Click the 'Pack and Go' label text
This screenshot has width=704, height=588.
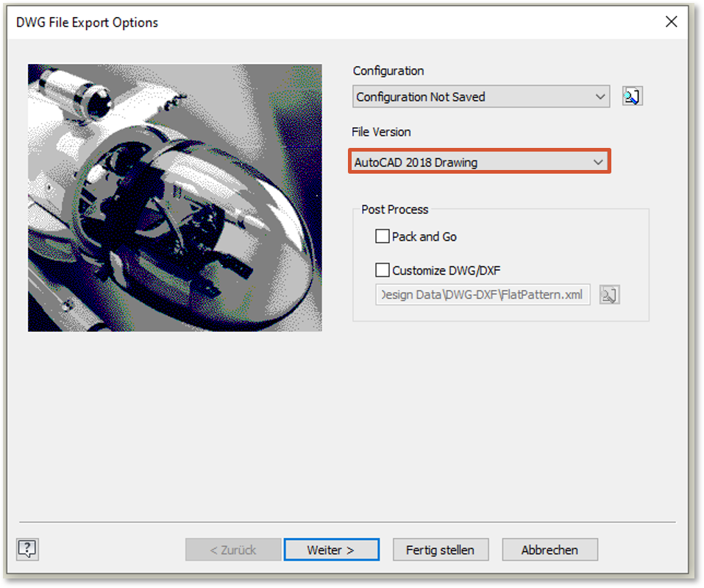[424, 236]
